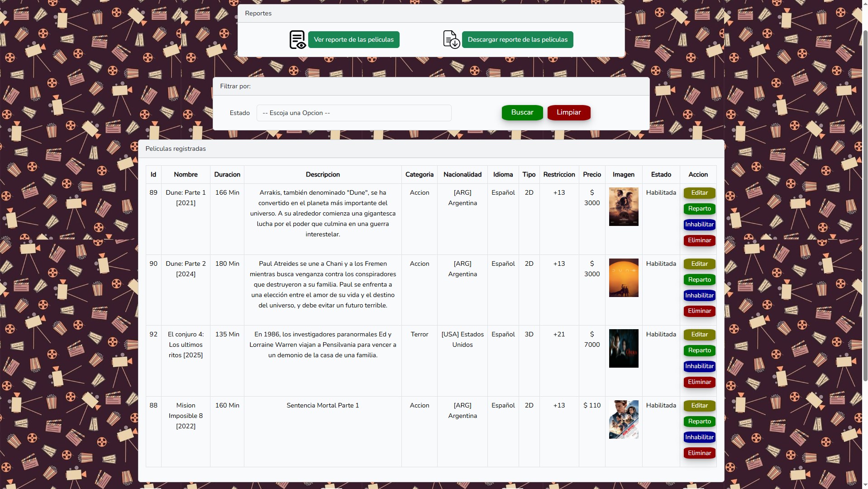Click Ver reporte de las peliculas button
This screenshot has width=868, height=489.
(353, 40)
